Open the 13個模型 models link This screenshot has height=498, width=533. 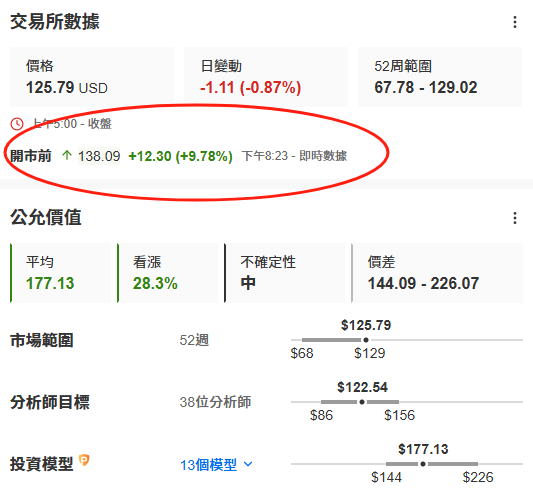(x=208, y=465)
